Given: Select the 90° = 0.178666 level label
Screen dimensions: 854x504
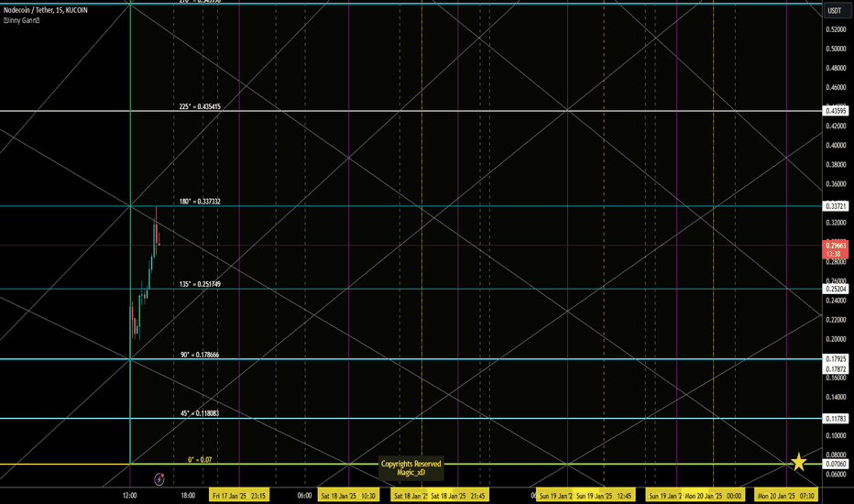Looking at the screenshot, I should click(x=200, y=355).
